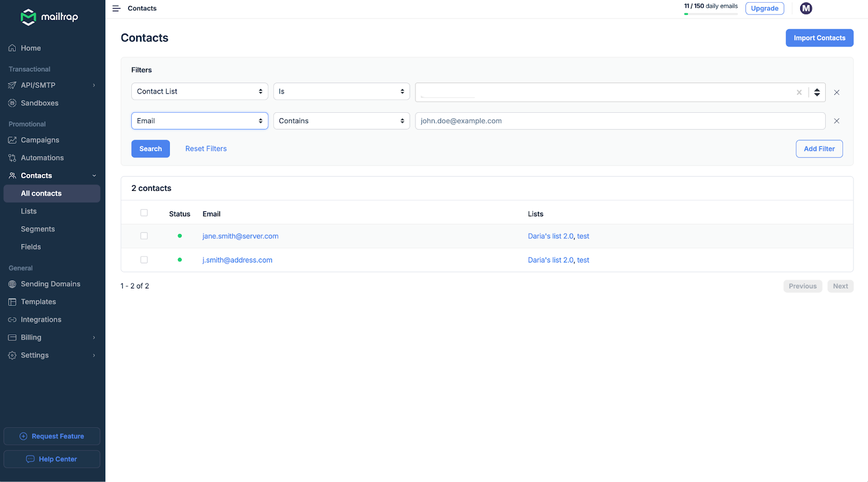Viewport: 868px width, 482px height.
Task: Click the Settings gear icon
Action: click(12, 355)
